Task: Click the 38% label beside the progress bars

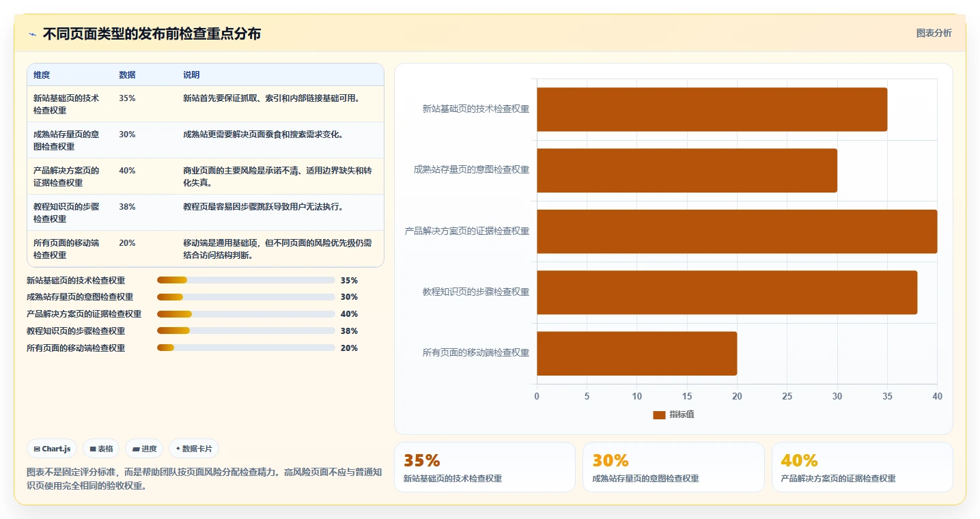Action: [349, 331]
